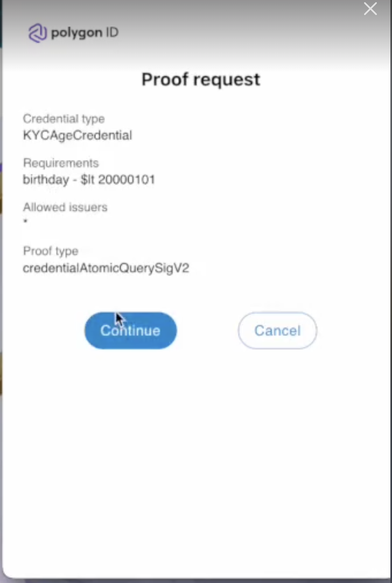Click the Credential type label
Viewport: 392px width, 583px height.
64,119
